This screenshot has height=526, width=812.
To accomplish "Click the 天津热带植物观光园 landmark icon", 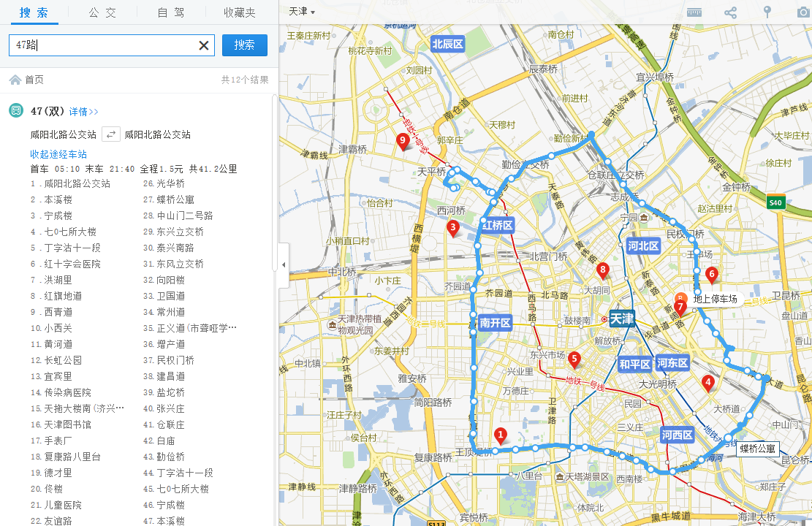I will click(332, 324).
